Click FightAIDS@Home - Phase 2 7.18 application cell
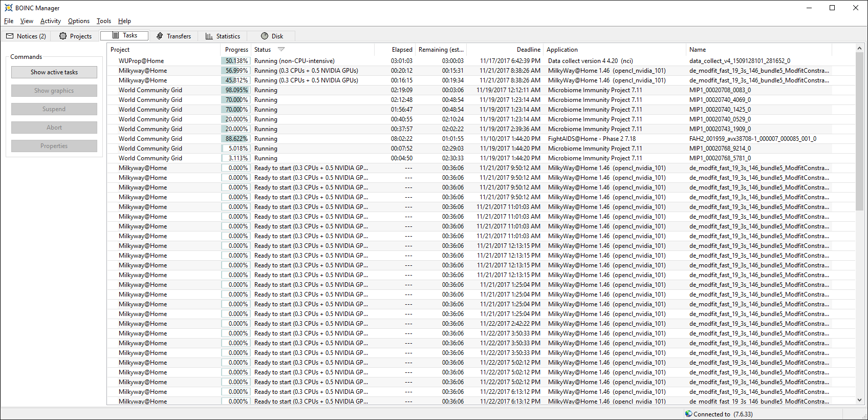 pyautogui.click(x=592, y=139)
